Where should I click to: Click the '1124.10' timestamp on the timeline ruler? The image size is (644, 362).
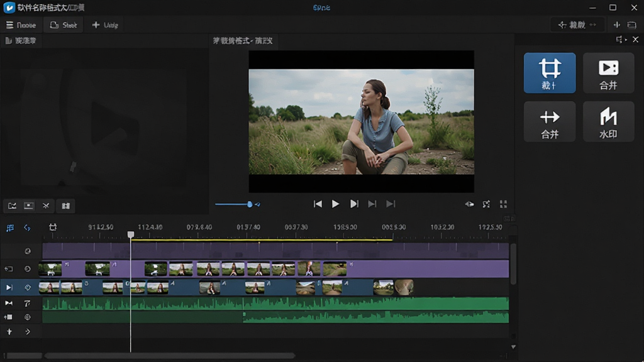[x=150, y=227]
